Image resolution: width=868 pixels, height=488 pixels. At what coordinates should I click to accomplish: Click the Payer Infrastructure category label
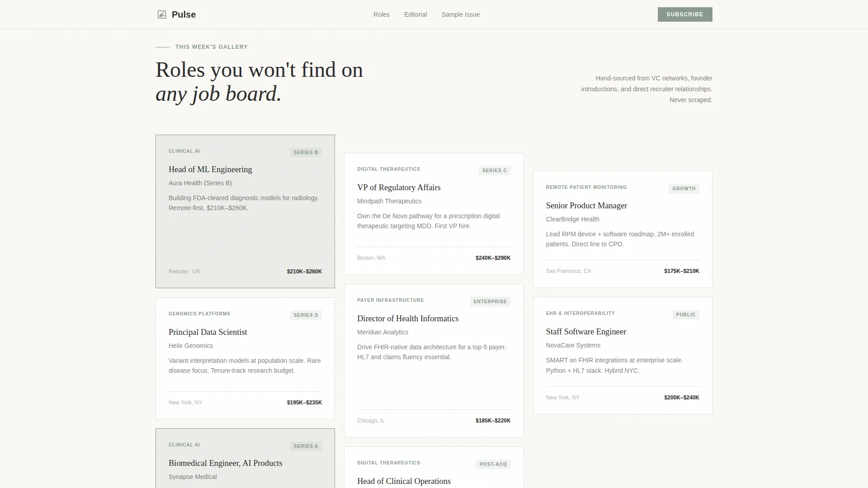[x=391, y=300]
